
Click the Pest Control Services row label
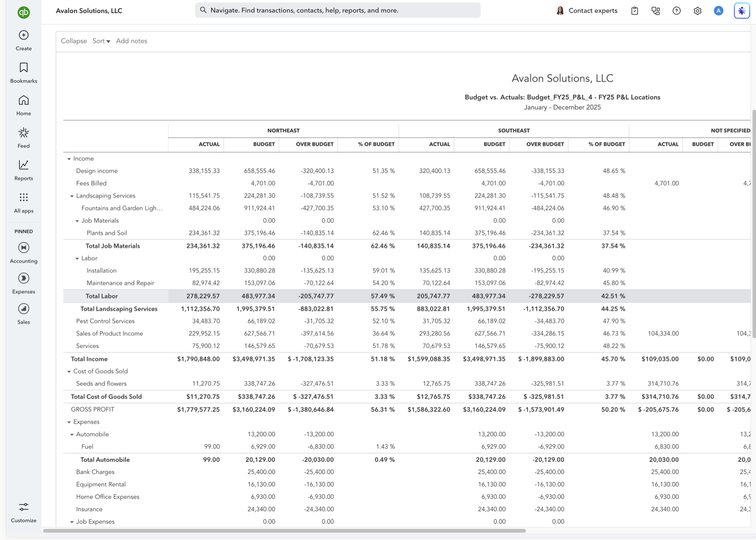(x=105, y=321)
